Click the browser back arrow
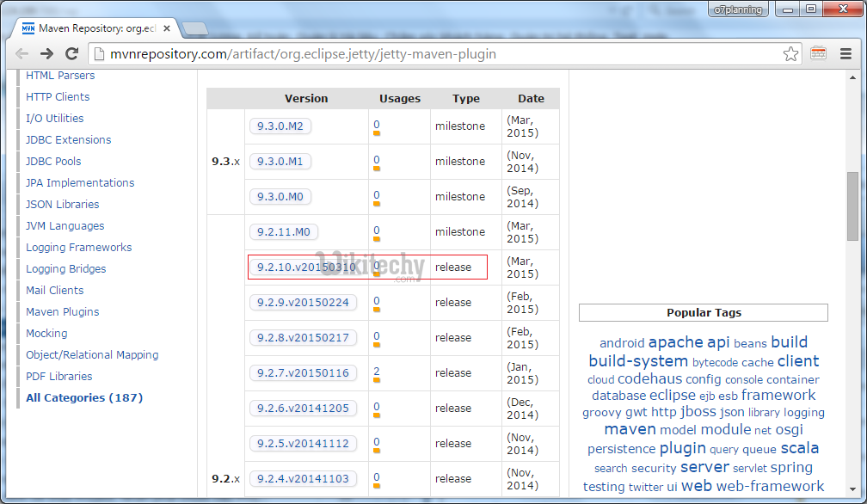This screenshot has width=867, height=504. [x=22, y=53]
